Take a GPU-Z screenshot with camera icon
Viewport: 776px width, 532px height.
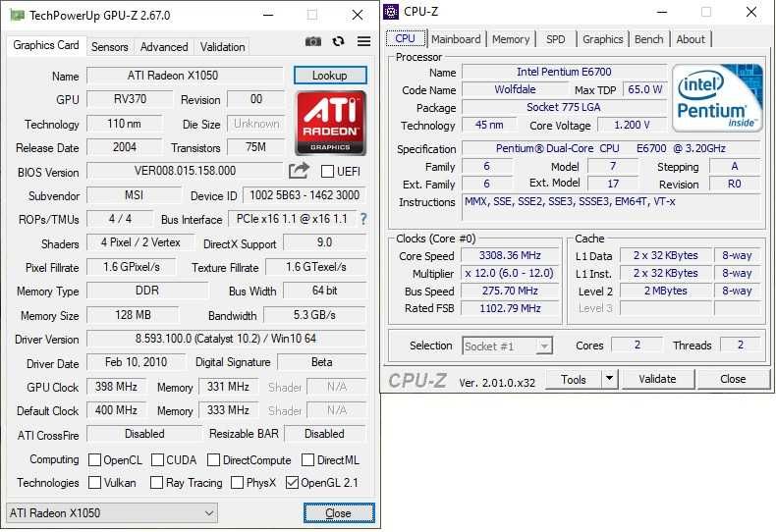pyautogui.click(x=312, y=41)
